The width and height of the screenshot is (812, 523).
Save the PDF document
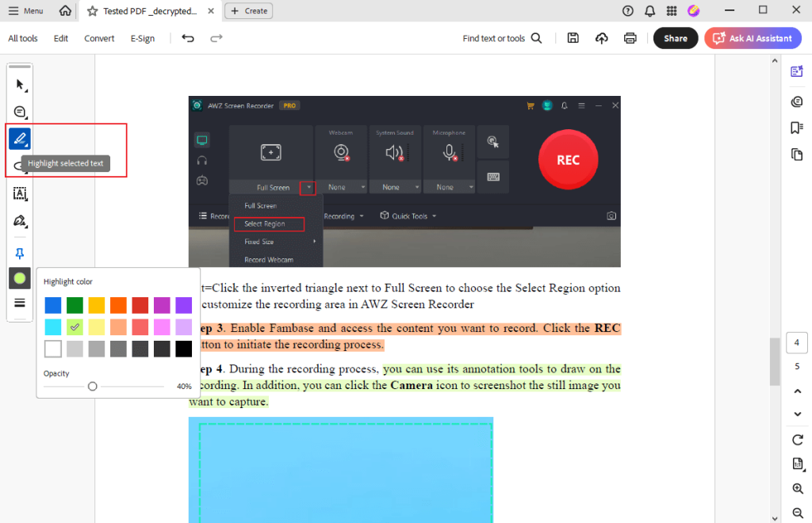[x=573, y=37]
